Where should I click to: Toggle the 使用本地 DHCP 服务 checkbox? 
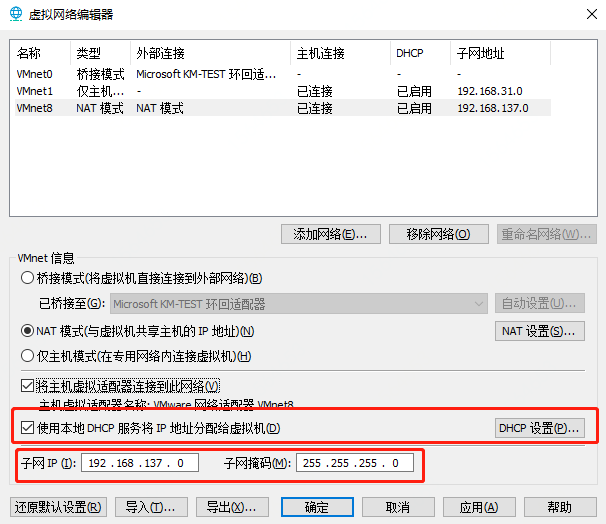(x=27, y=429)
